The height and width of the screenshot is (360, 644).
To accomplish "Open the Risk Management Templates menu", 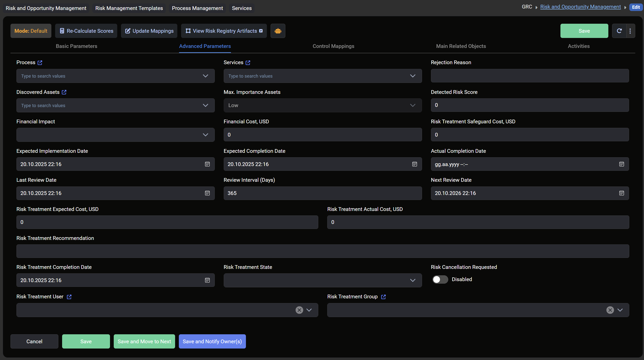I will (x=129, y=8).
